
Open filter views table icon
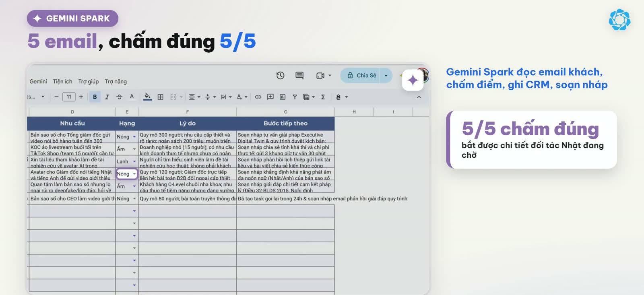[x=309, y=97]
